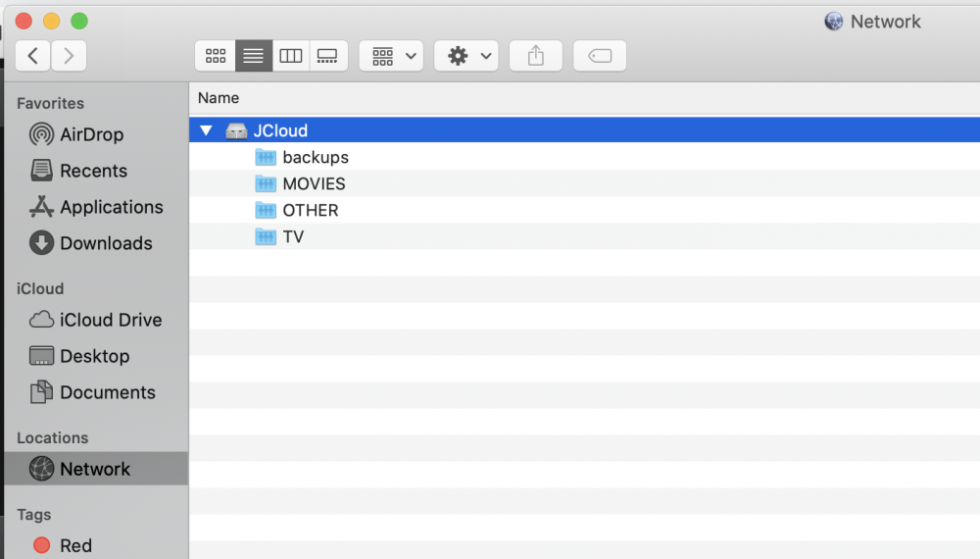Click the Edit Tags toolbar button
Image resolution: width=980 pixels, height=559 pixels.
click(600, 56)
